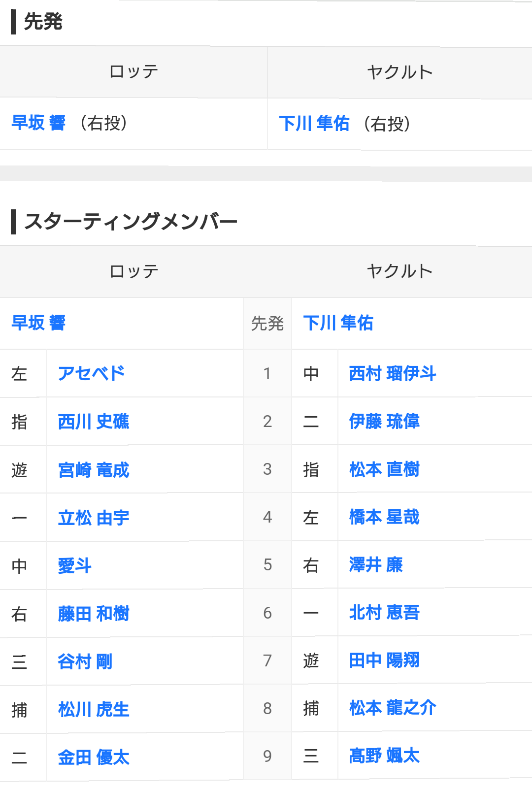Click (右投) next to 下川 隼佑
The width and height of the screenshot is (532, 790).
tap(387, 124)
